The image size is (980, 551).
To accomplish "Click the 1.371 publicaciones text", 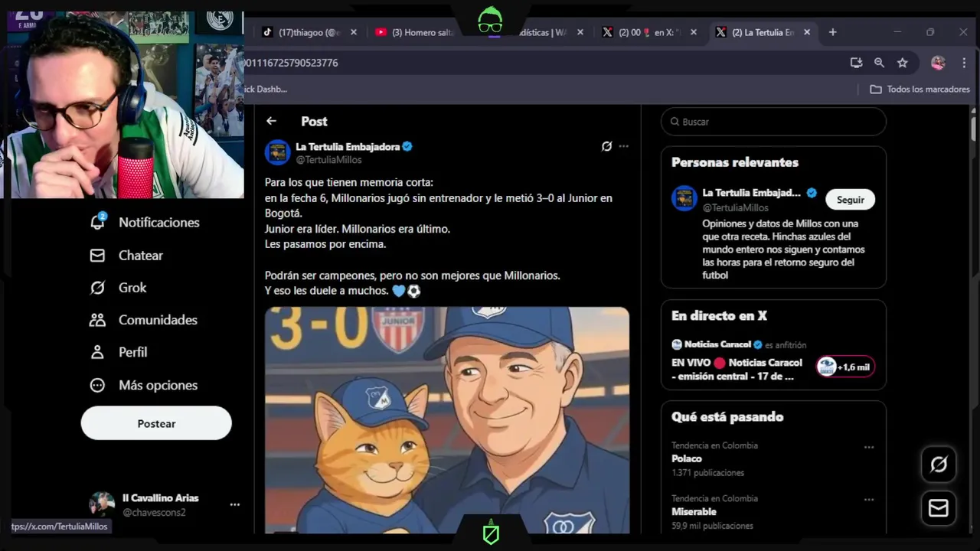I will point(707,473).
